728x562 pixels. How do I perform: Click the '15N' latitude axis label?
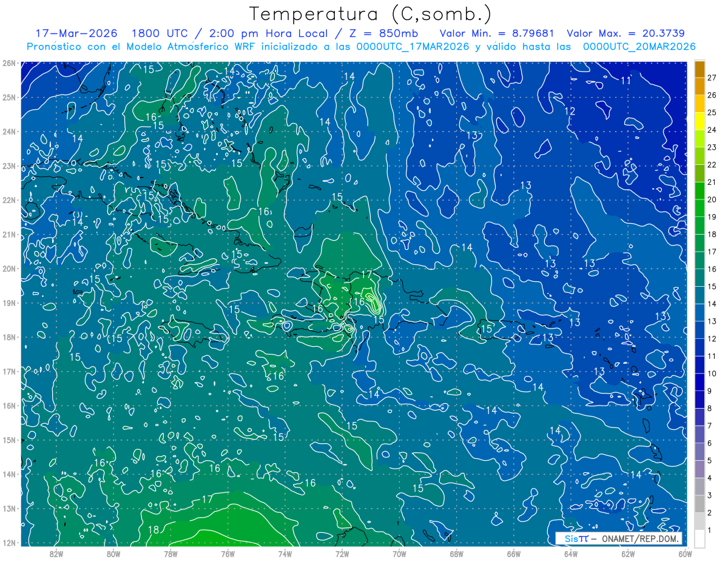pyautogui.click(x=8, y=440)
